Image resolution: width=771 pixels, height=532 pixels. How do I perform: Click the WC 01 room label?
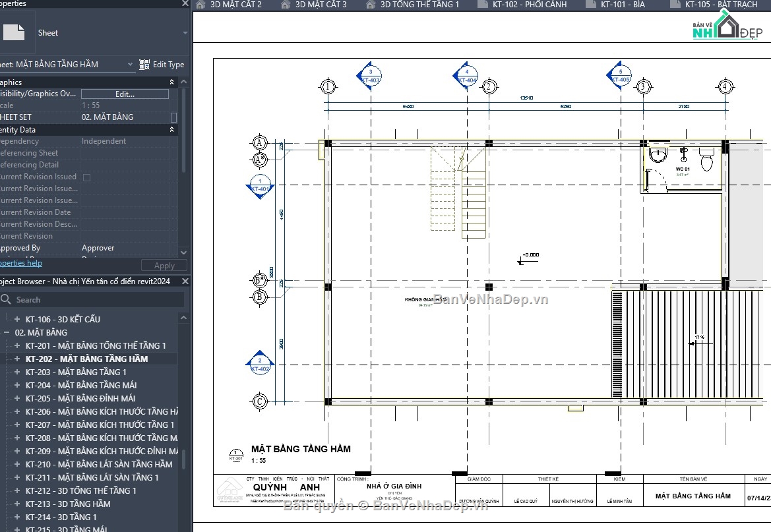point(683,169)
